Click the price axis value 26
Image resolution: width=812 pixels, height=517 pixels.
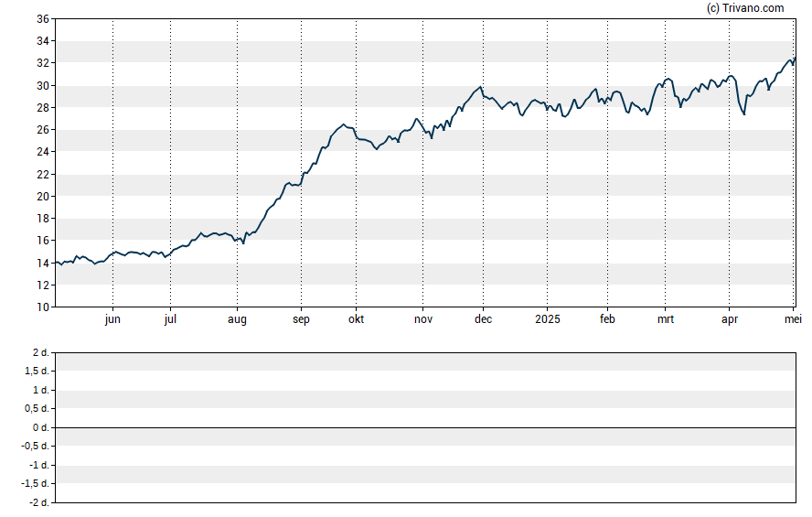click(x=42, y=130)
